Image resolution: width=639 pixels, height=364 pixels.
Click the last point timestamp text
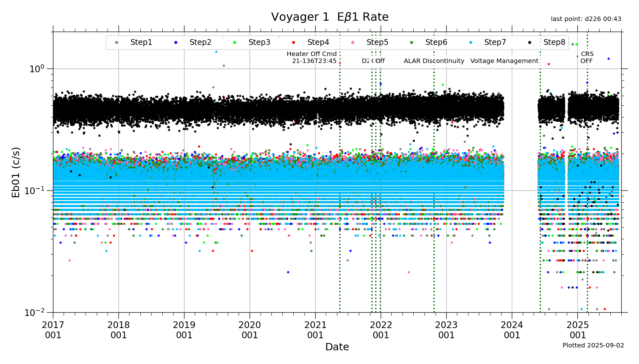(x=586, y=19)
